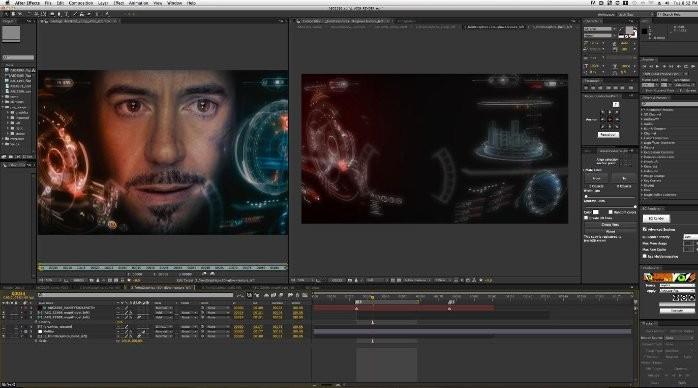This screenshot has width=698, height=388.
Task: Toggle Auto-keyframe in the timeline
Action: 297,295
